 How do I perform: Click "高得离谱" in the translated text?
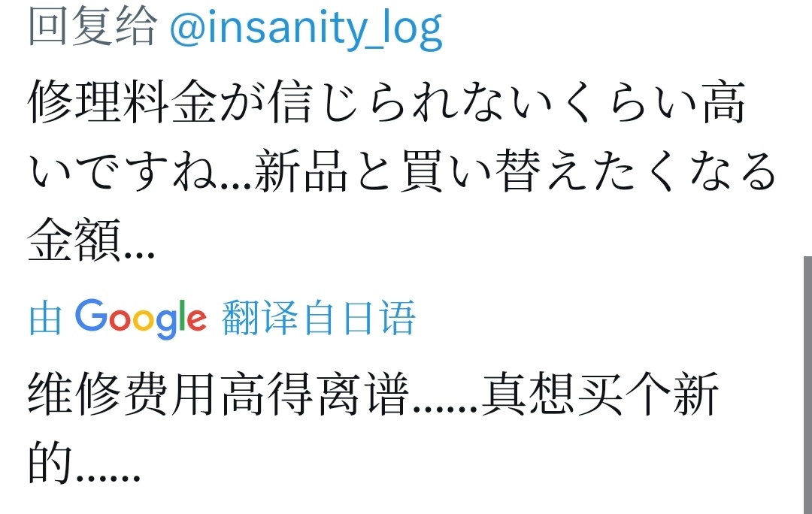pos(317,395)
